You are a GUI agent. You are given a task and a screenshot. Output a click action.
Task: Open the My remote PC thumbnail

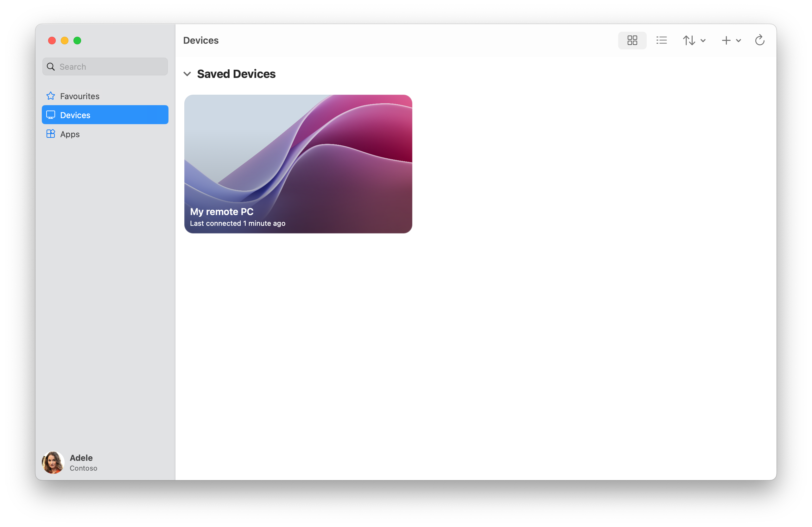(298, 164)
